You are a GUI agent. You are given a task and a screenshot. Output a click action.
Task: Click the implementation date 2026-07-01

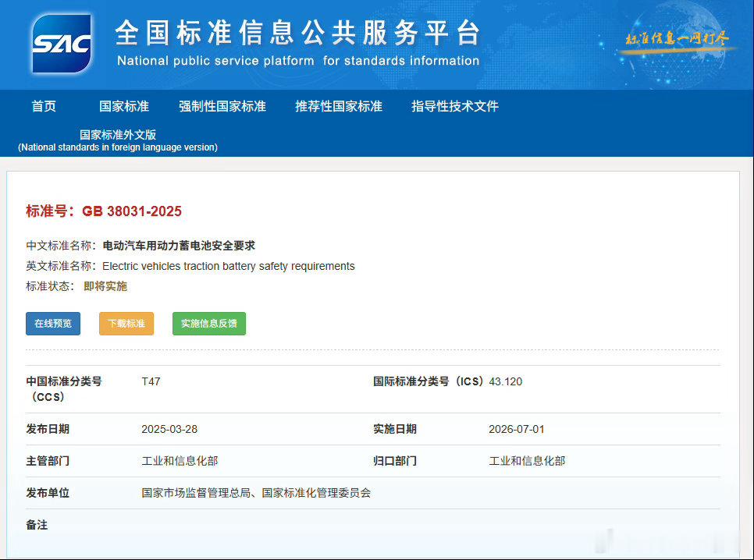(x=517, y=429)
